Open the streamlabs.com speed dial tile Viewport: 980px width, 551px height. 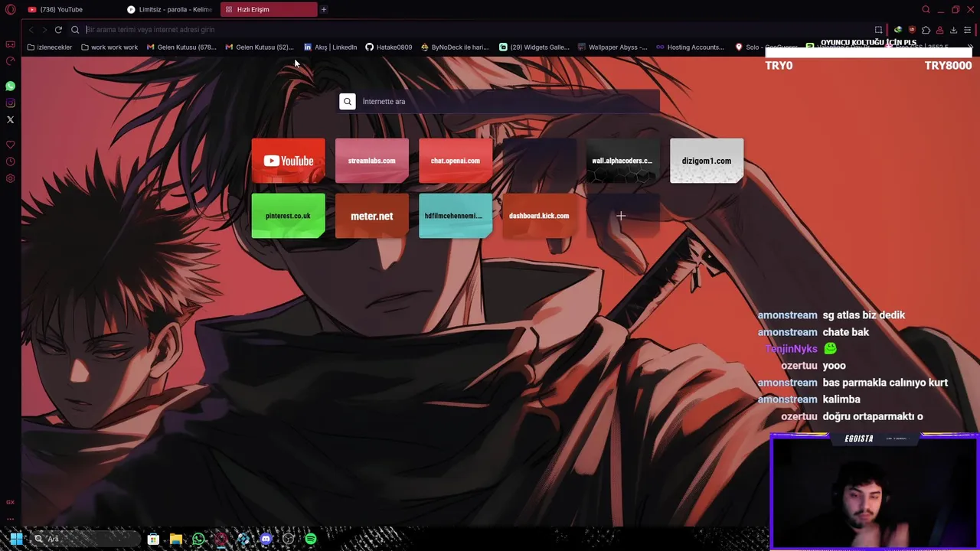(x=371, y=161)
